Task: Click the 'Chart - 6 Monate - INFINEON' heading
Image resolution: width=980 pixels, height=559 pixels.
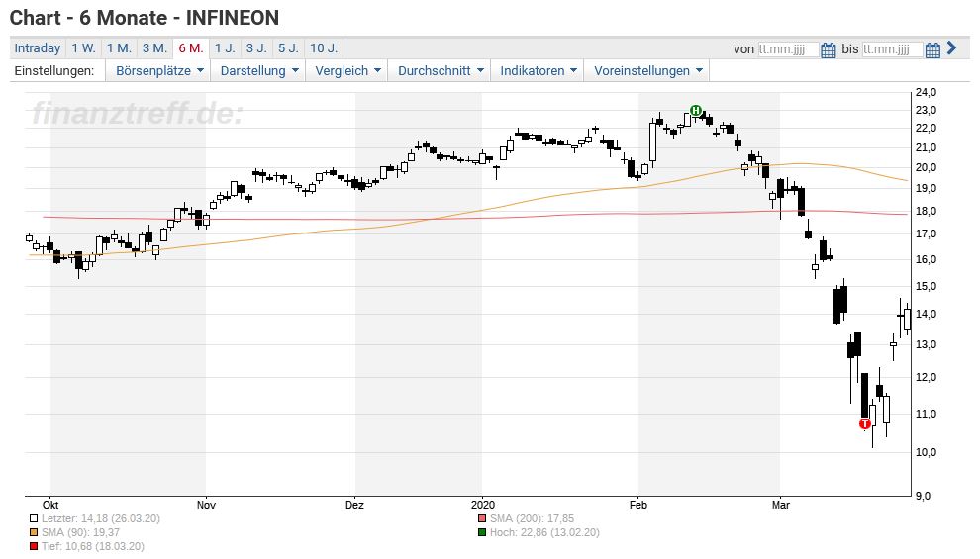Action: (145, 18)
